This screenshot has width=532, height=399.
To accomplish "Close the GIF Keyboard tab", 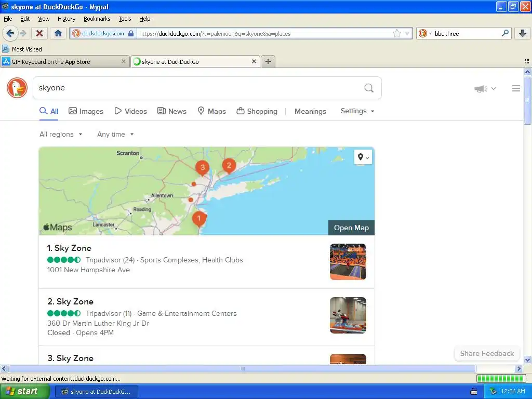I will point(124,61).
